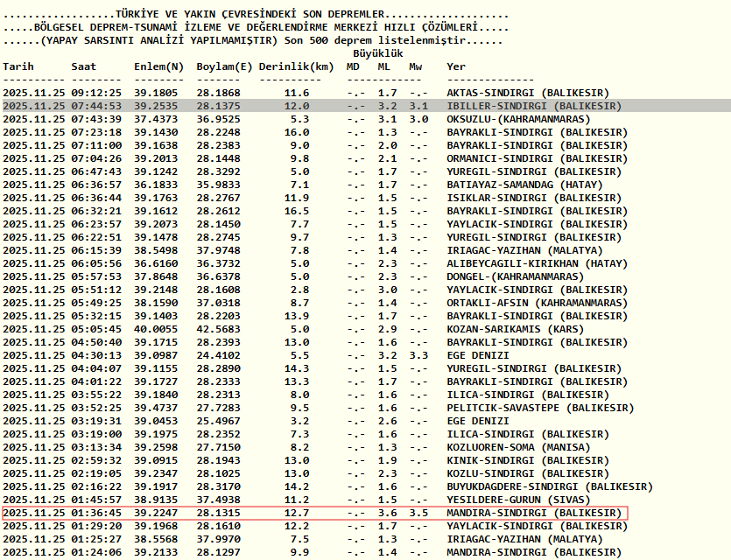Click time value 03:19:00

pyautogui.click(x=96, y=434)
